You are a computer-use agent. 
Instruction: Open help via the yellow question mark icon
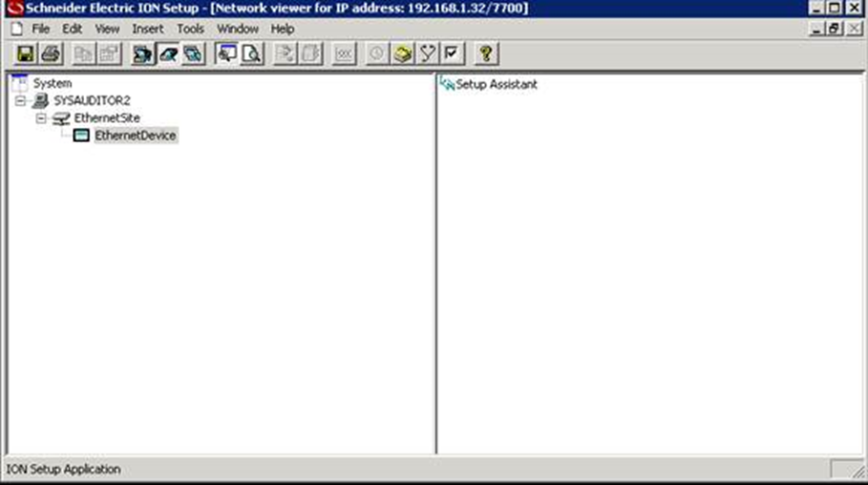pos(486,53)
